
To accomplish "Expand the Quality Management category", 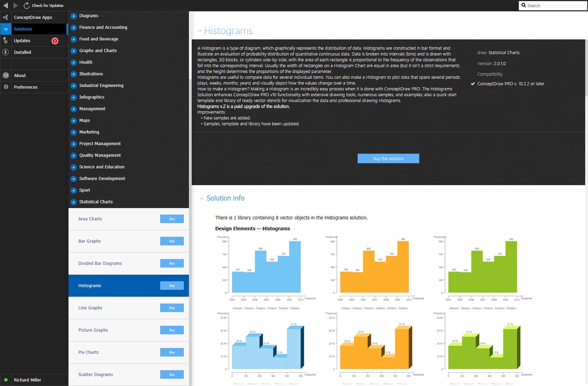I will (73, 155).
